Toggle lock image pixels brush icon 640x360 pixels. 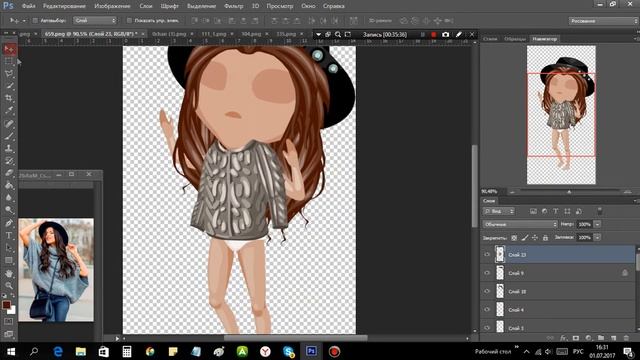[525, 238]
